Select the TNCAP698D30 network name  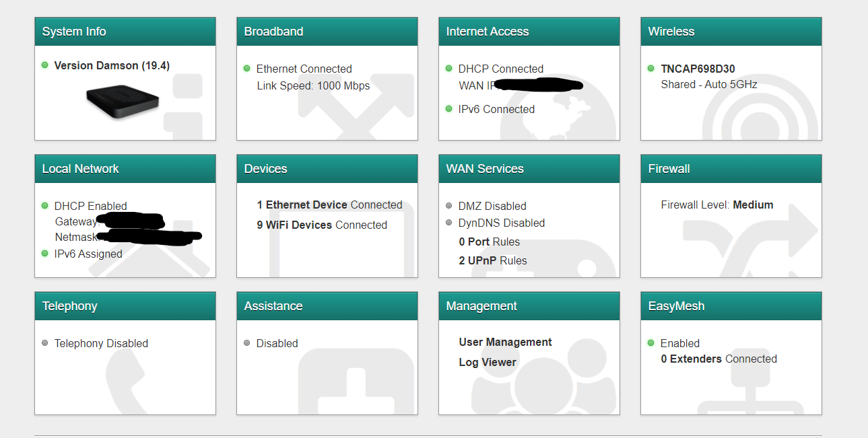coord(698,69)
